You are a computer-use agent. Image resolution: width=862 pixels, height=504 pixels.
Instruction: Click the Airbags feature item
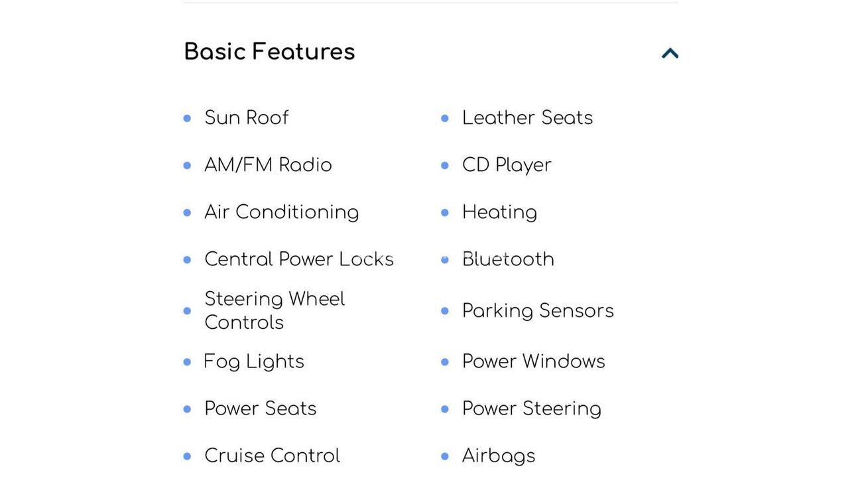click(498, 456)
